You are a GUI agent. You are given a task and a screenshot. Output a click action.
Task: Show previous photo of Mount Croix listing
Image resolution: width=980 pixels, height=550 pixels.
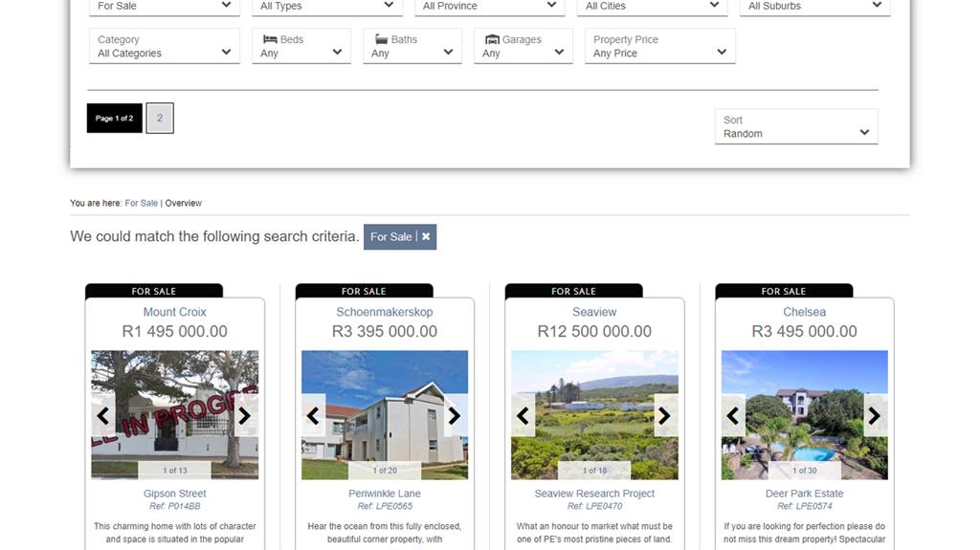pos(103,416)
